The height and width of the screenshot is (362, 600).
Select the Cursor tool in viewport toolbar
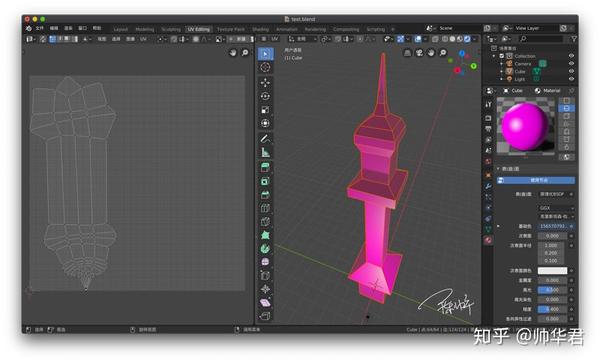pos(266,68)
